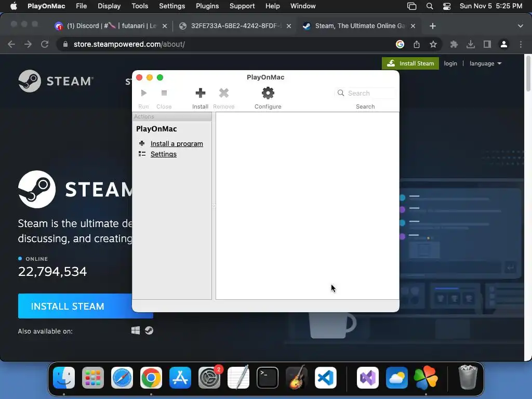Open Control Center in menu bar
Viewport: 532px width, 399px height.
pyautogui.click(x=447, y=6)
